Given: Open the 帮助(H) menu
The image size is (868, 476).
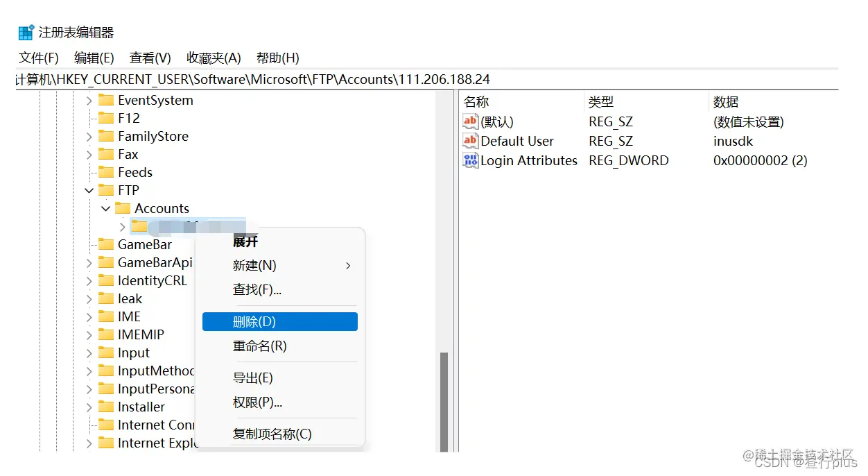Looking at the screenshot, I should coord(277,58).
